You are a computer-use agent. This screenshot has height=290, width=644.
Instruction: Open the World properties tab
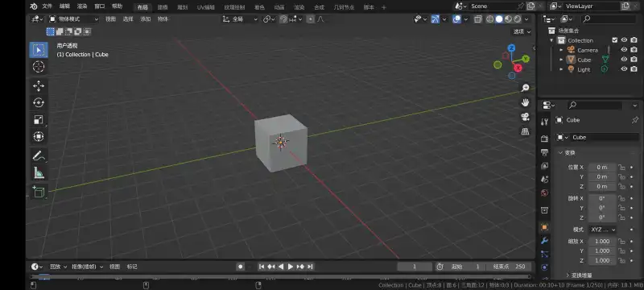coord(545,193)
